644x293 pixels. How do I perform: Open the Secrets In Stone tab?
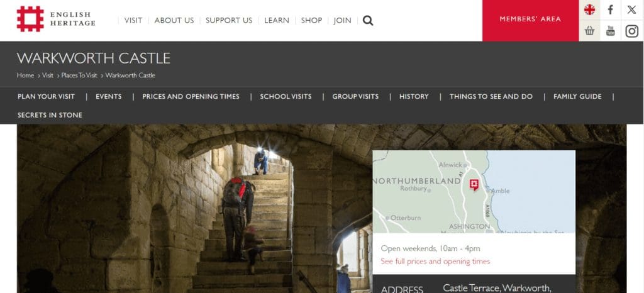click(x=50, y=115)
